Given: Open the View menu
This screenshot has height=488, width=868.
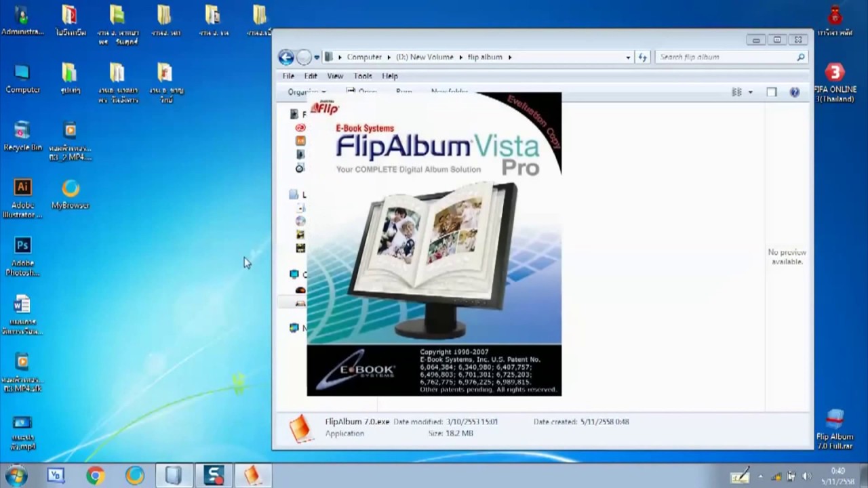Looking at the screenshot, I should 335,76.
